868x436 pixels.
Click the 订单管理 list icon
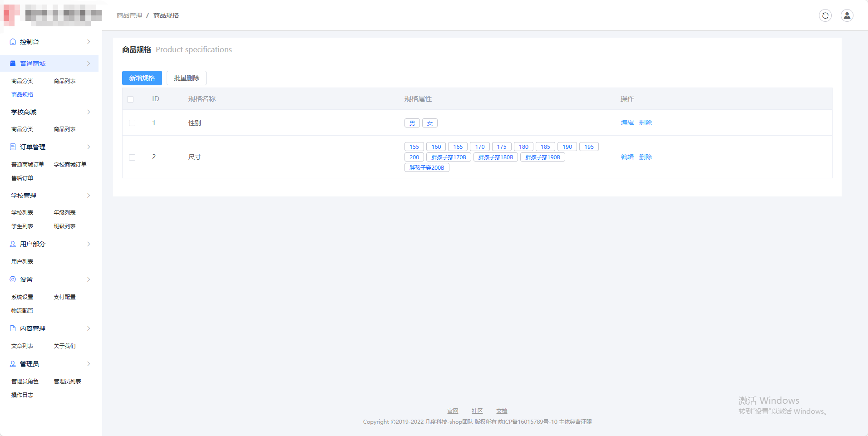point(13,147)
